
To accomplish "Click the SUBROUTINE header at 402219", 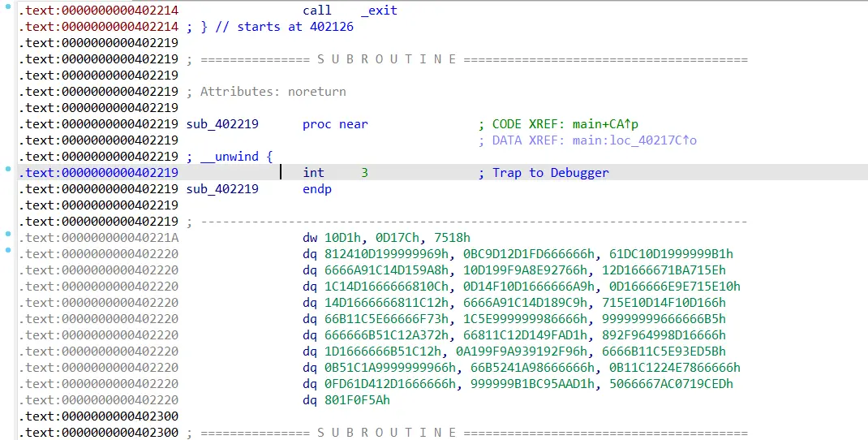I will [x=387, y=59].
